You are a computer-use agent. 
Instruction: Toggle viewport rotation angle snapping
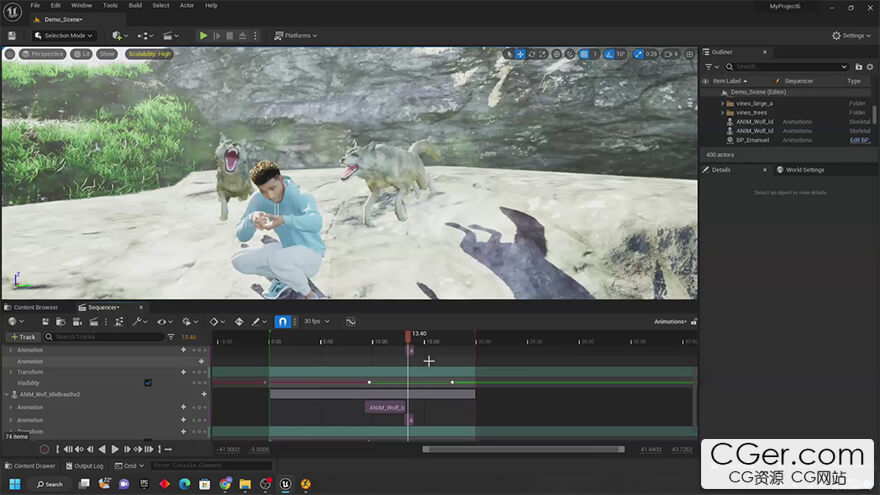[609, 54]
